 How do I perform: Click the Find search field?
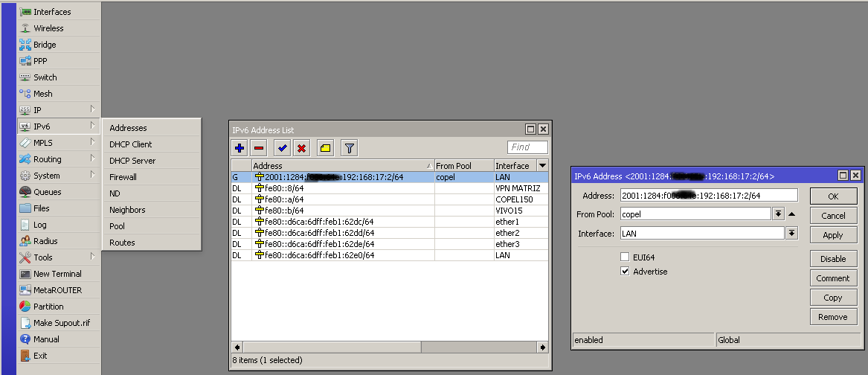click(x=527, y=147)
